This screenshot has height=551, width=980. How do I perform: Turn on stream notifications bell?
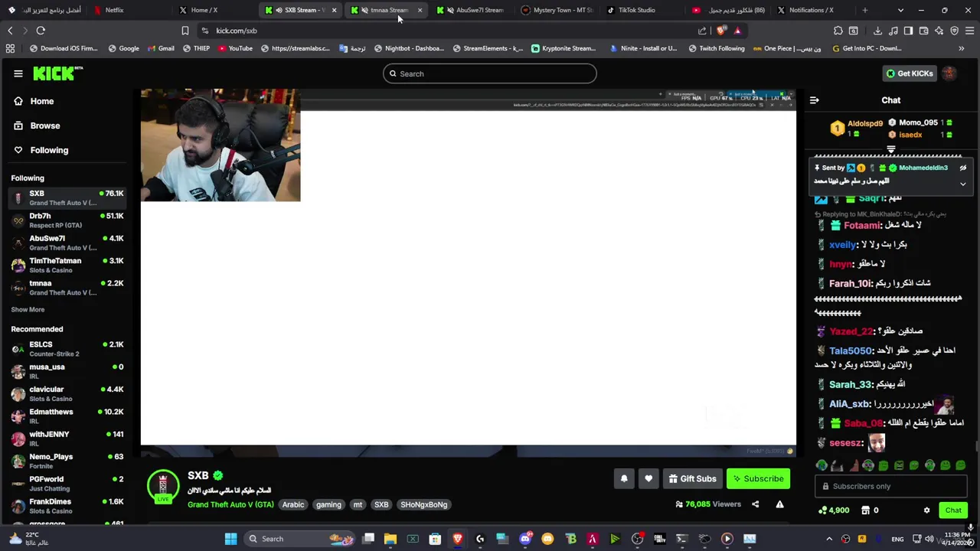click(624, 479)
